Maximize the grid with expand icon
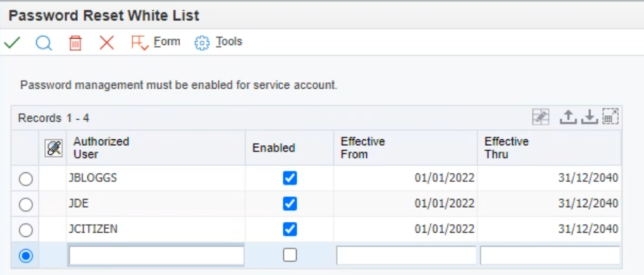The image size is (644, 275). click(610, 117)
